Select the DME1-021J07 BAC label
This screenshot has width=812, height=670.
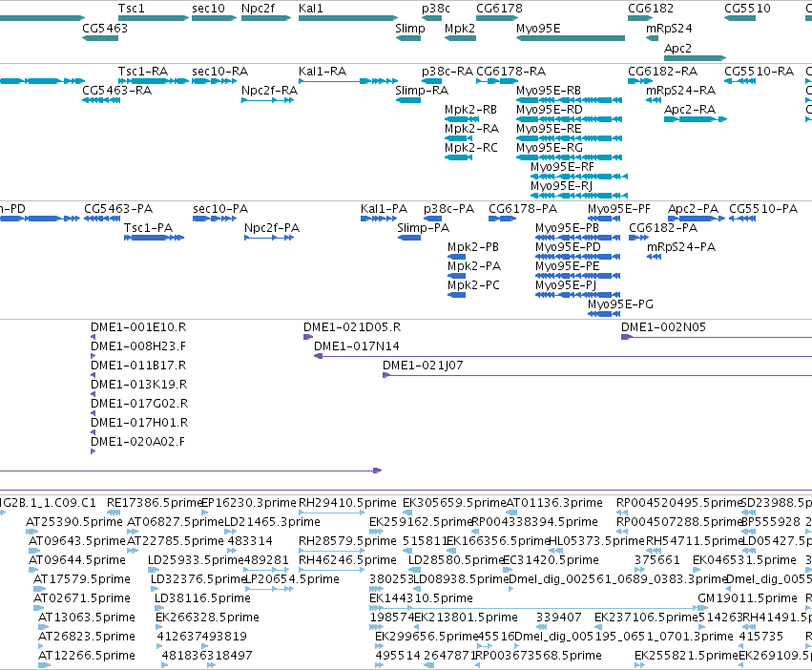coord(423,366)
